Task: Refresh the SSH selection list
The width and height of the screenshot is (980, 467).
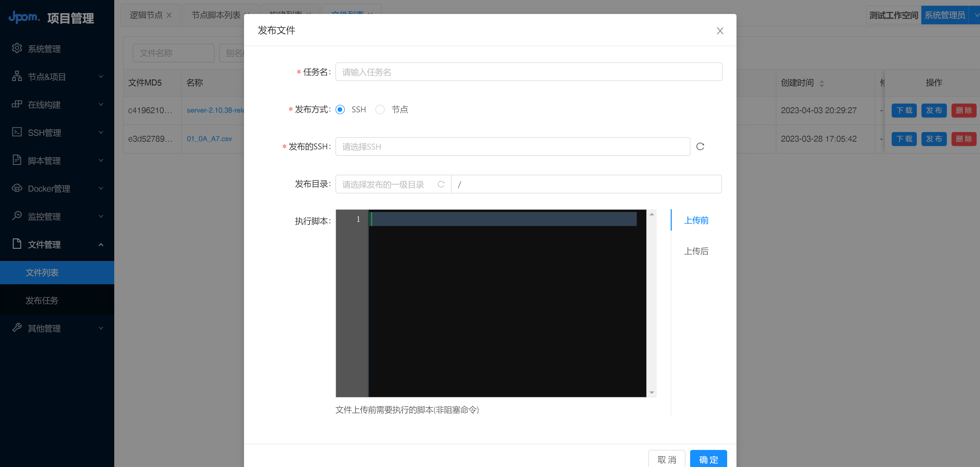Action: pyautogui.click(x=700, y=147)
